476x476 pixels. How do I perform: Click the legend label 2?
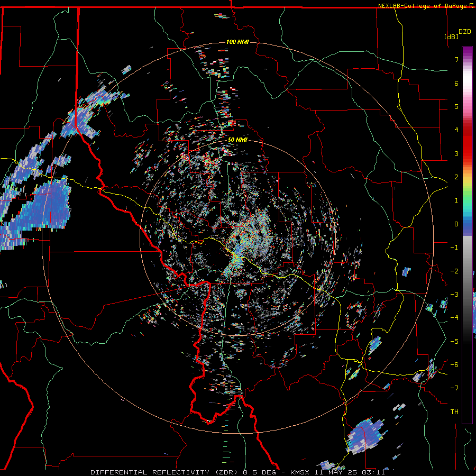(456, 177)
